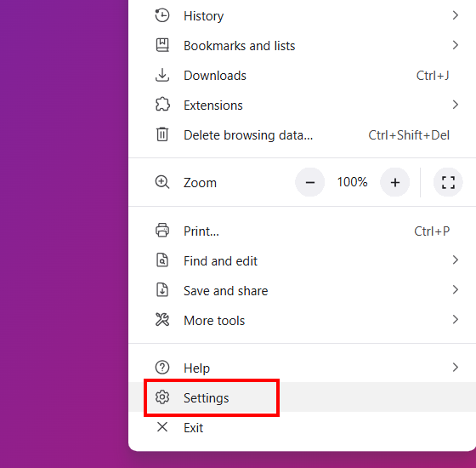Screen dimensions: 476x468
Task: Click the Exit X icon
Action: tap(162, 427)
